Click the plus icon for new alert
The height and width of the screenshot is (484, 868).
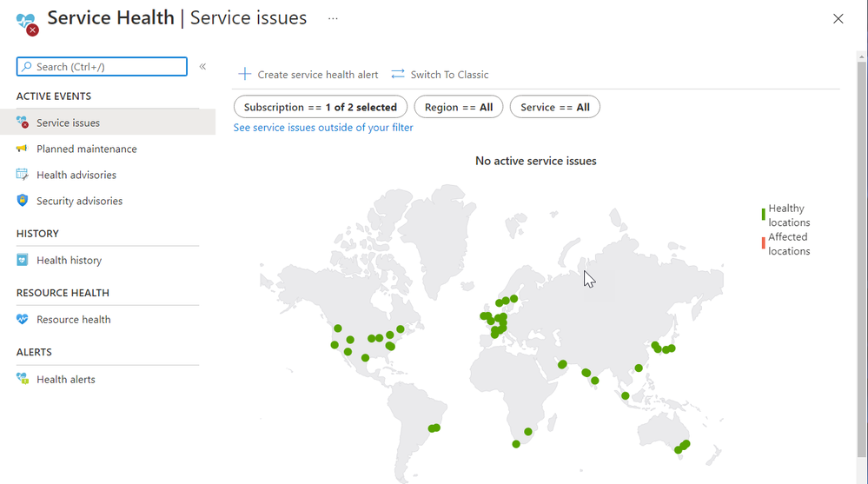(245, 74)
